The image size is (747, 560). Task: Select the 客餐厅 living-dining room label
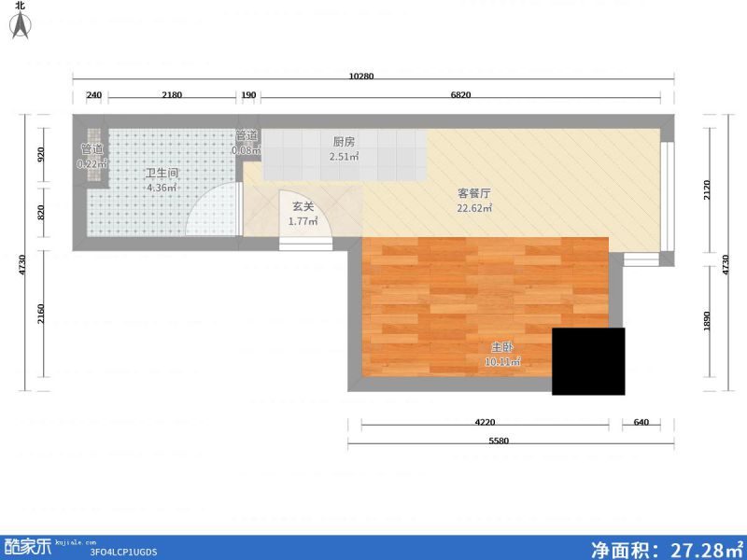473,193
